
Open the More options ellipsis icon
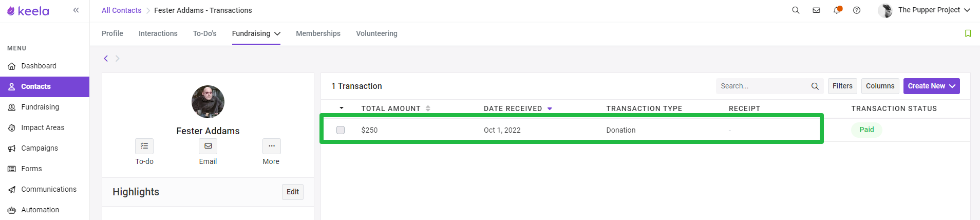pyautogui.click(x=272, y=146)
